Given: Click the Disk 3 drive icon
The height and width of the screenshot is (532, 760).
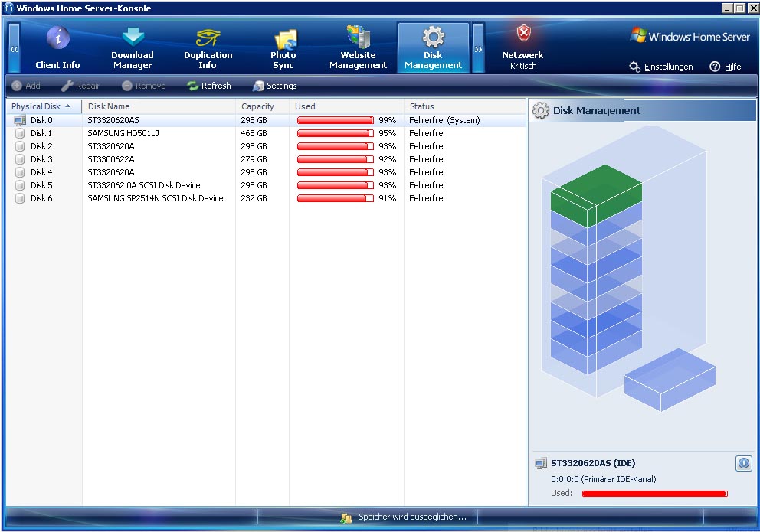Looking at the screenshot, I should click(x=20, y=159).
